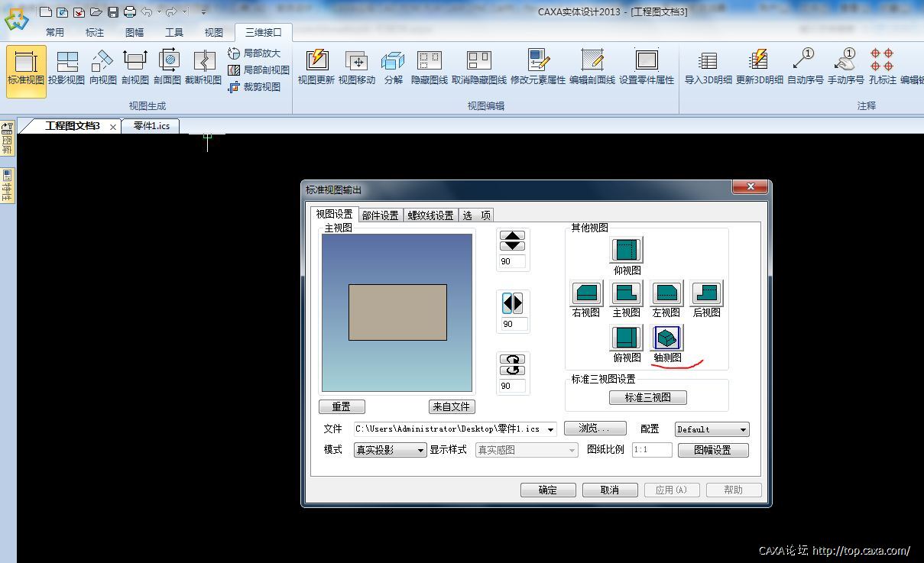The image size is (924, 563).
Task: Choose the 孔标注 hole annotation tool
Action: [882, 69]
